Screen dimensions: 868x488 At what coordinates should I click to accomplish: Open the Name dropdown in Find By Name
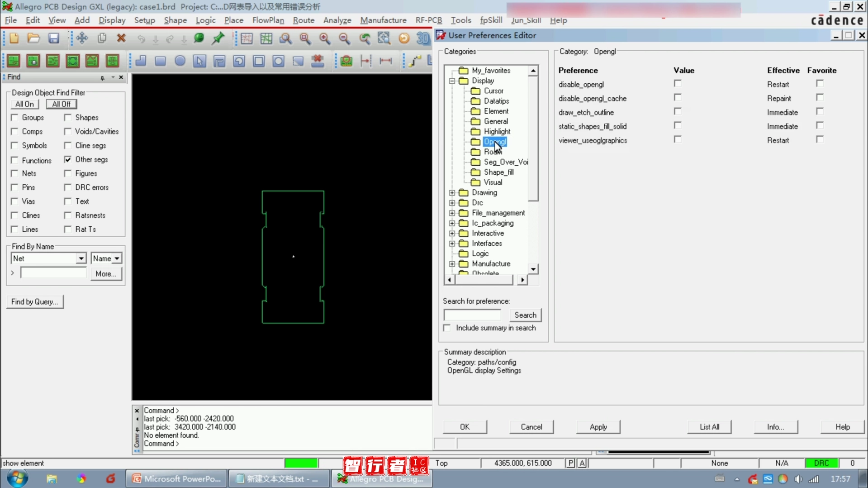point(117,258)
